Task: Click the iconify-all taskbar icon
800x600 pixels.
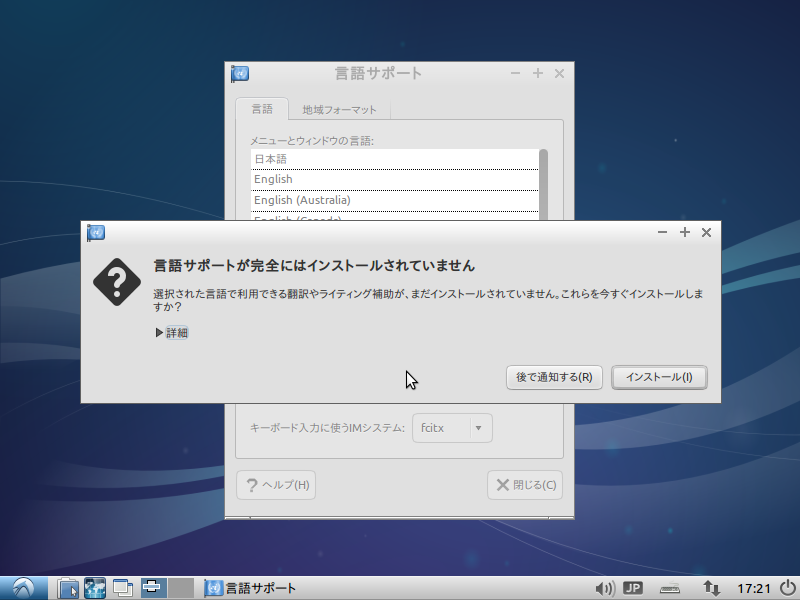Action: pos(122,588)
